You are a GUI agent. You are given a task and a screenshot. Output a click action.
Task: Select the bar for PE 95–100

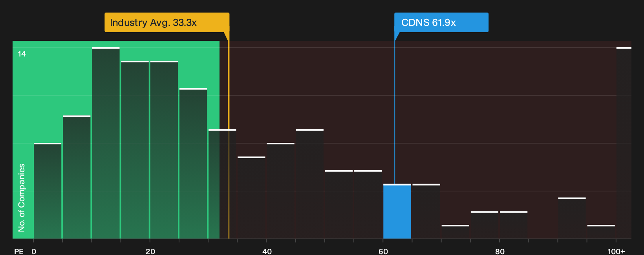pyautogui.click(x=601, y=232)
